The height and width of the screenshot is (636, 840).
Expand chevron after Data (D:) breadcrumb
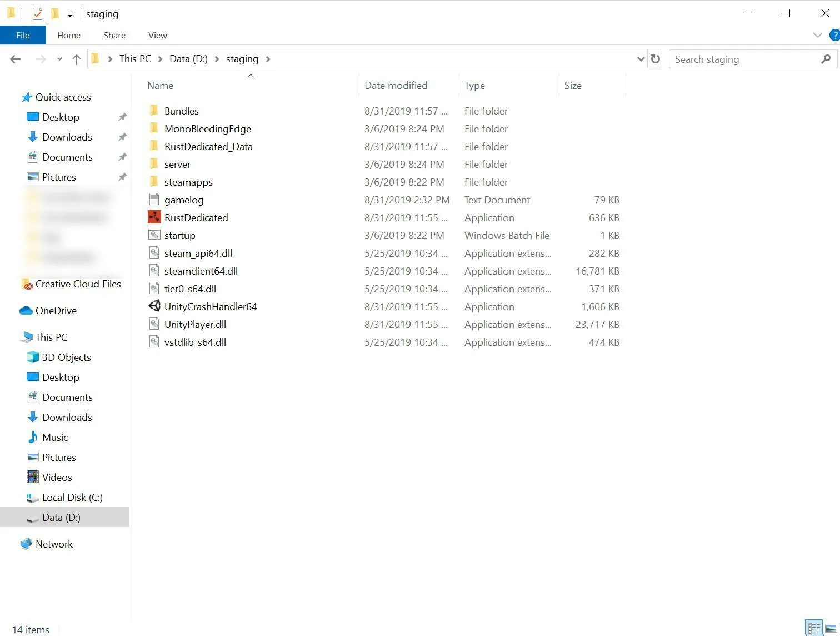217,59
